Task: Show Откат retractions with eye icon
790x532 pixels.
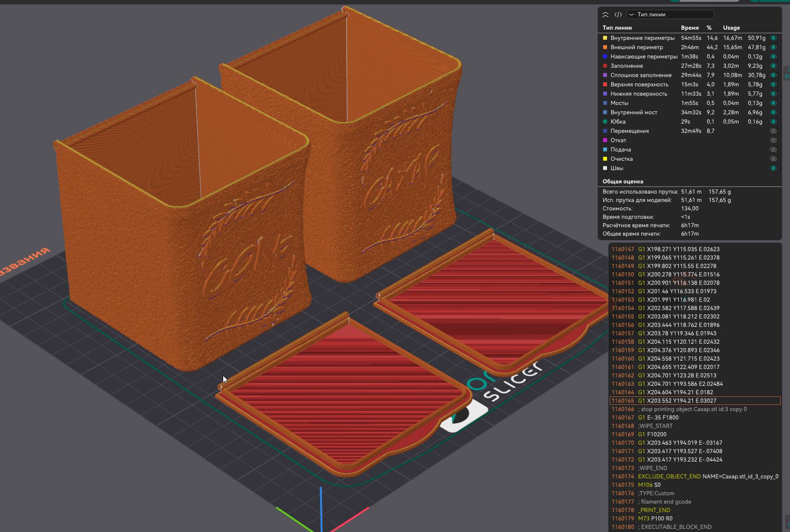Action: coord(774,140)
